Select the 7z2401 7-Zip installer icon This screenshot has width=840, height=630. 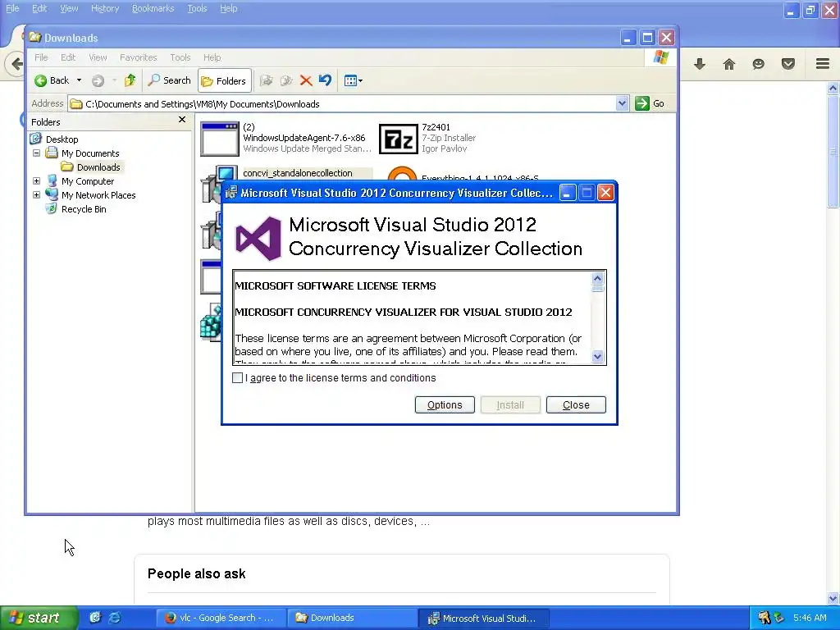coord(398,139)
